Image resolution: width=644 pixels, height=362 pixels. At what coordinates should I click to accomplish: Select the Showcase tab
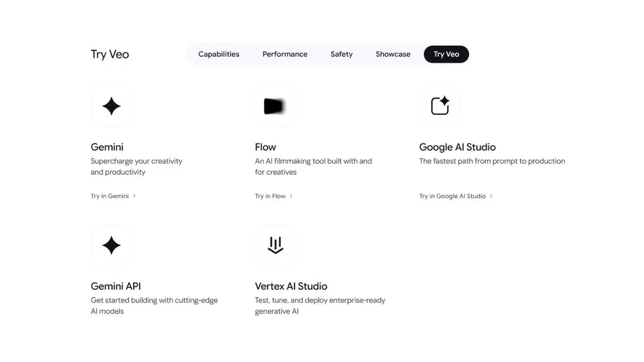(393, 54)
